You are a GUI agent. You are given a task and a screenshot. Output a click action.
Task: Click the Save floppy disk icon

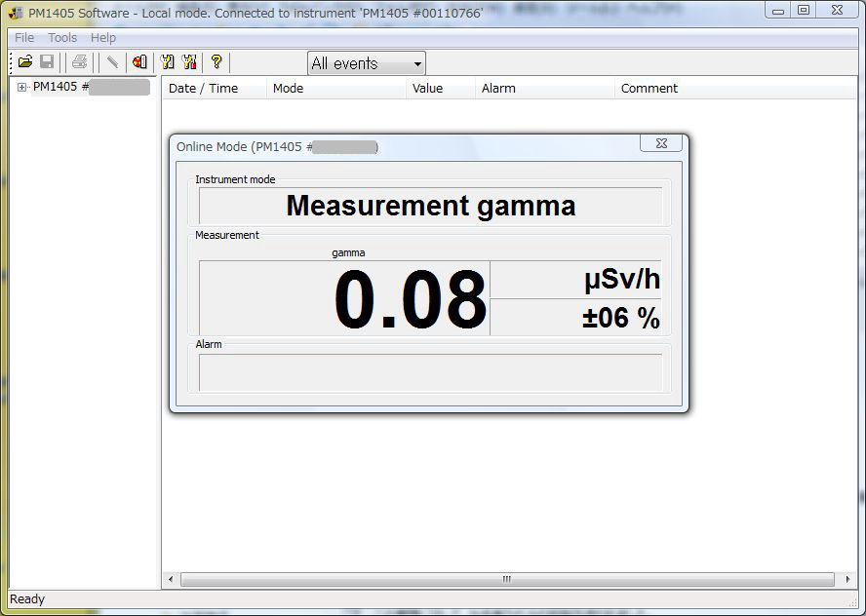(x=47, y=61)
